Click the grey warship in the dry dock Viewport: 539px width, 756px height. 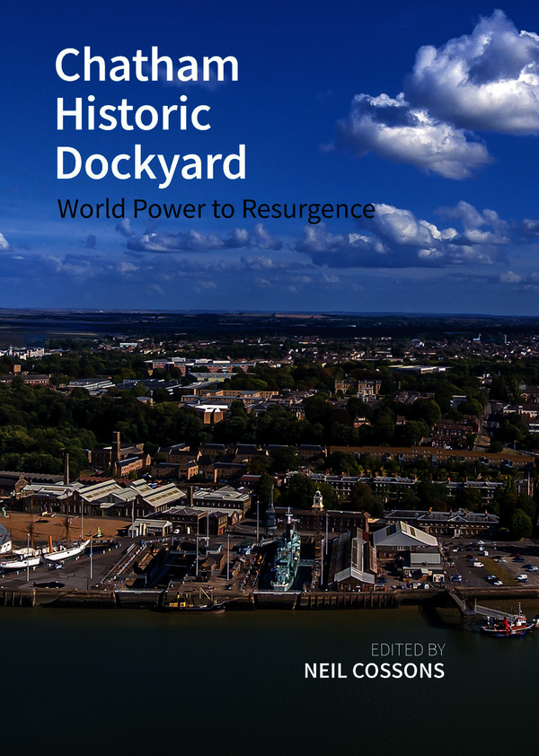pyautogui.click(x=287, y=557)
